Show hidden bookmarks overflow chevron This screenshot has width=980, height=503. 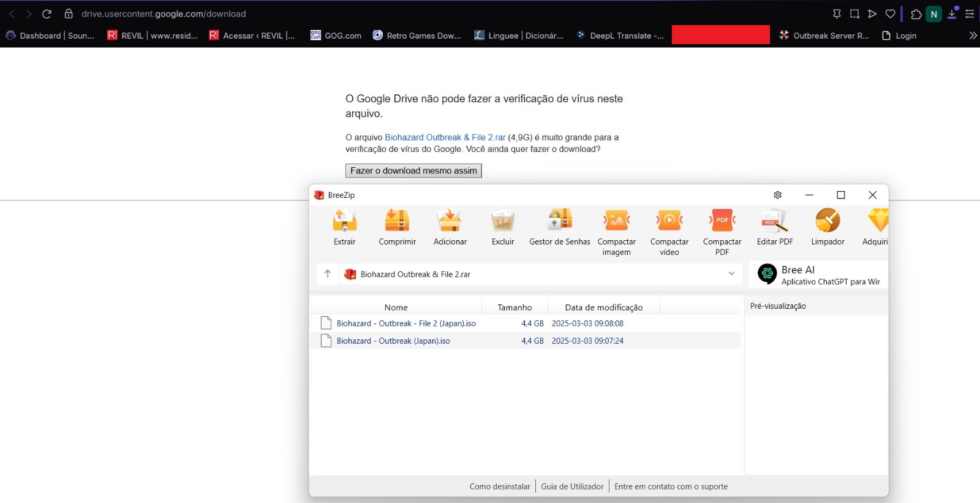click(x=973, y=36)
